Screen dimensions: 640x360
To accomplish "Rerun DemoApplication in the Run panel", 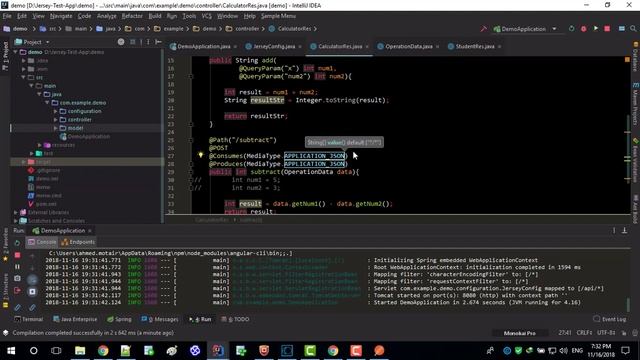I will [17, 243].
